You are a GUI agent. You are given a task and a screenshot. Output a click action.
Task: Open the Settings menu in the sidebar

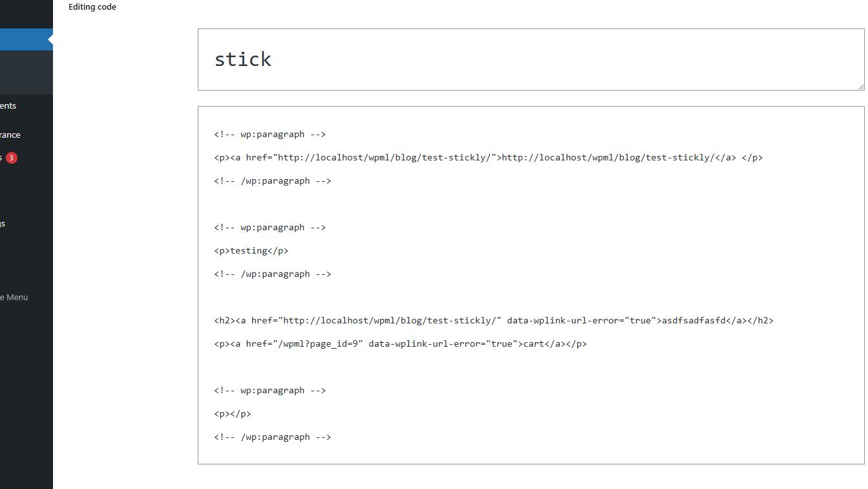pos(3,223)
